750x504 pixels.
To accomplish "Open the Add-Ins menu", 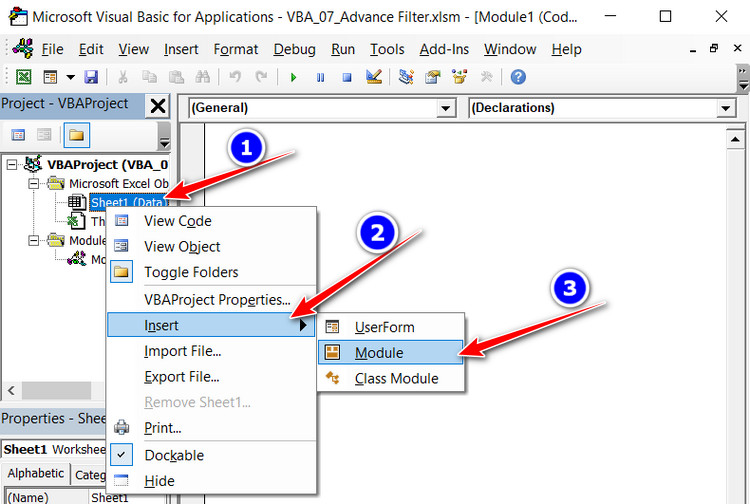I will tap(444, 49).
